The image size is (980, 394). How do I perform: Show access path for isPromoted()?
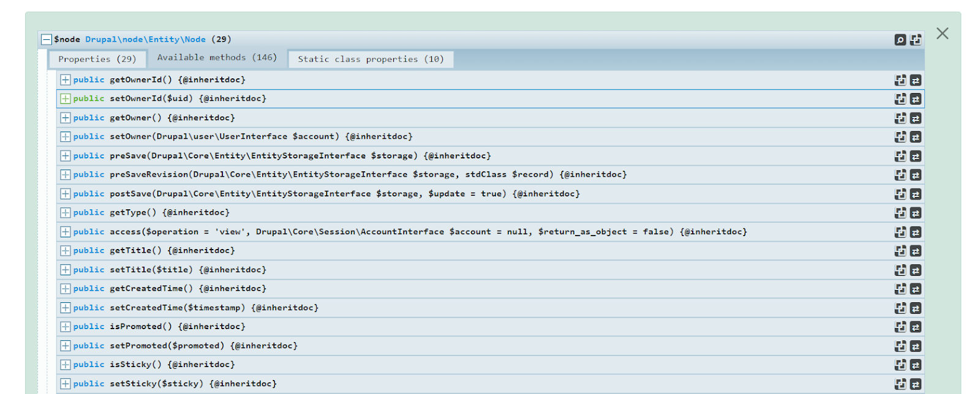(x=916, y=327)
